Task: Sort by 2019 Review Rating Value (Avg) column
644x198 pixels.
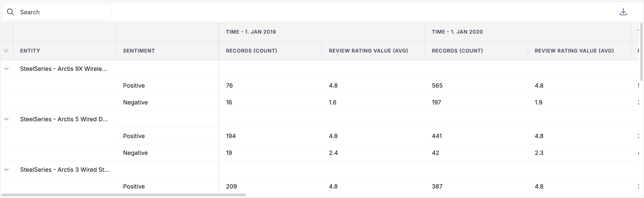Action: [x=368, y=51]
